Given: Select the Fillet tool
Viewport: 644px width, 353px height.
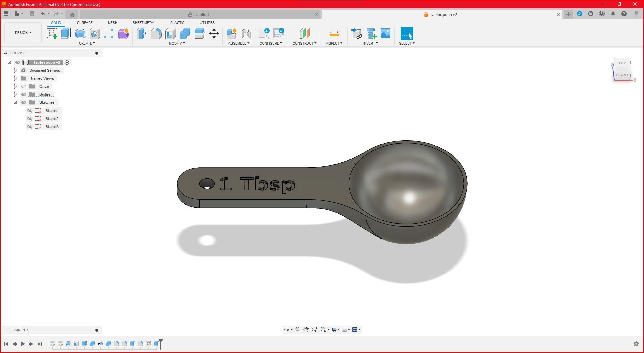Looking at the screenshot, I should point(156,33).
